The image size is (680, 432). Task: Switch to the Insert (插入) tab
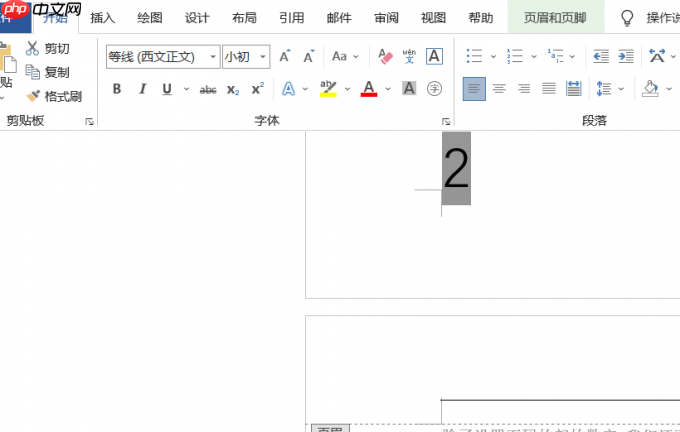103,18
